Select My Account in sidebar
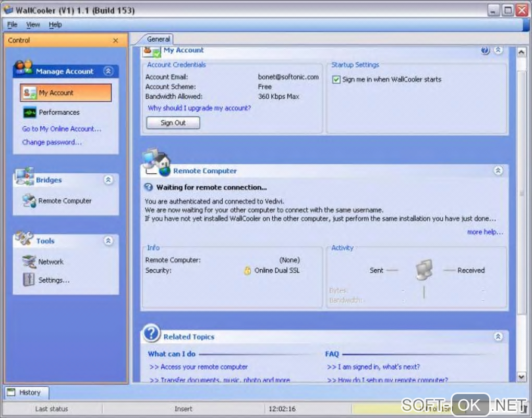This screenshot has height=418, width=532. tap(66, 93)
